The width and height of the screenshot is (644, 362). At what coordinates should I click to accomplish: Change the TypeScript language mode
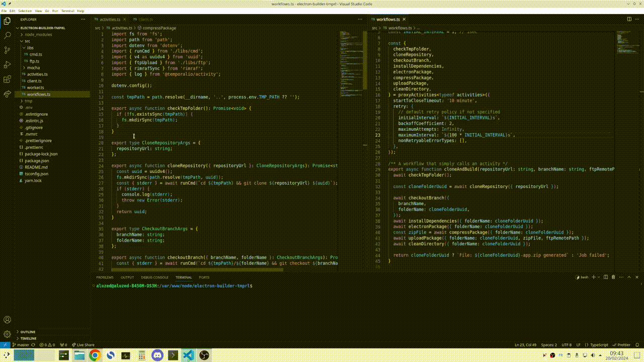tap(599, 345)
